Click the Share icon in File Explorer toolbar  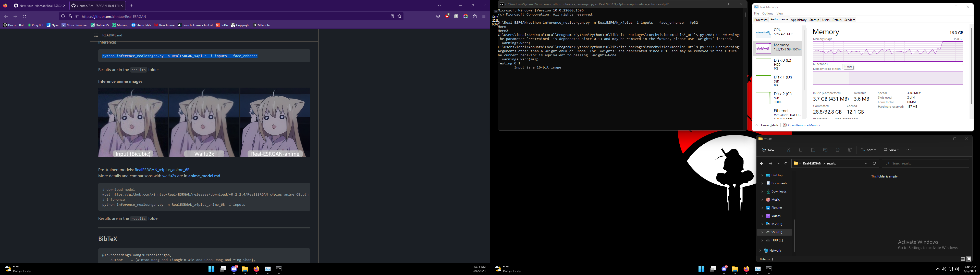point(837,150)
